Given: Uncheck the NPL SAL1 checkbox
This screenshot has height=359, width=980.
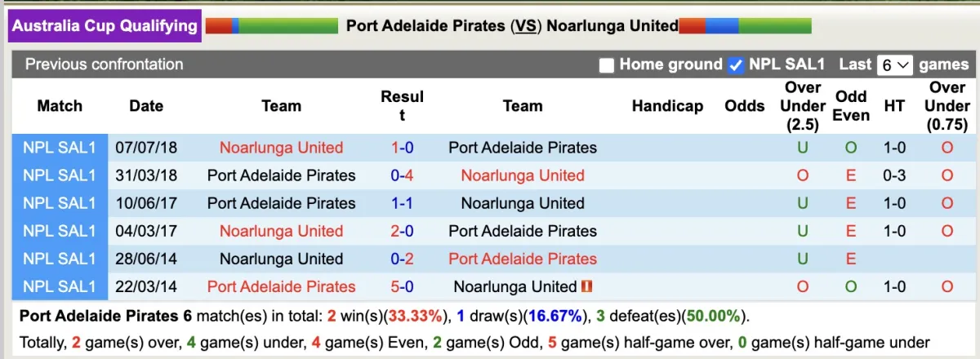Looking at the screenshot, I should tap(736, 65).
